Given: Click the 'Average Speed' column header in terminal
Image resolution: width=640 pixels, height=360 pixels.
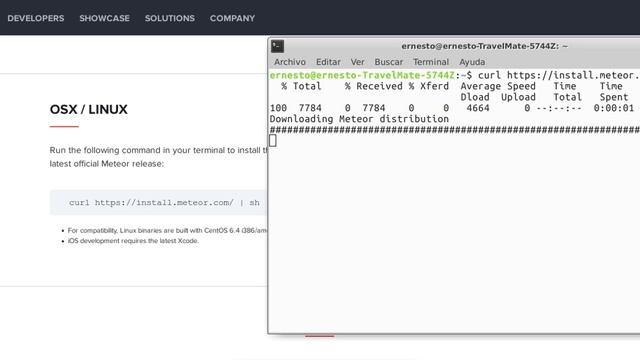Looking at the screenshot, I should coord(498,86).
